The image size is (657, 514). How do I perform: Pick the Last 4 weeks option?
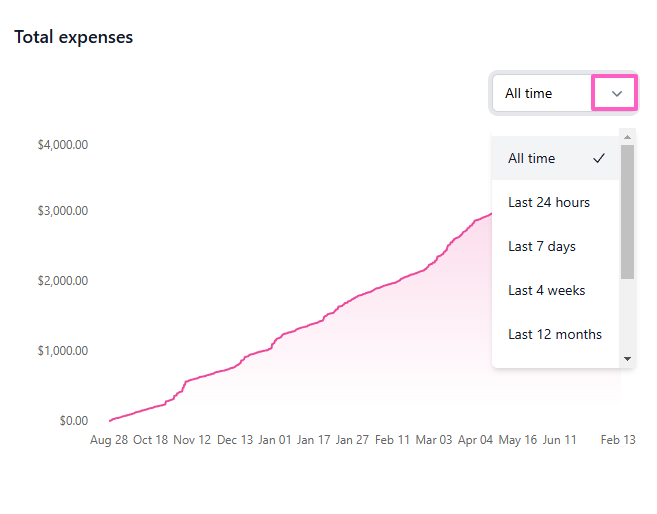(x=546, y=290)
